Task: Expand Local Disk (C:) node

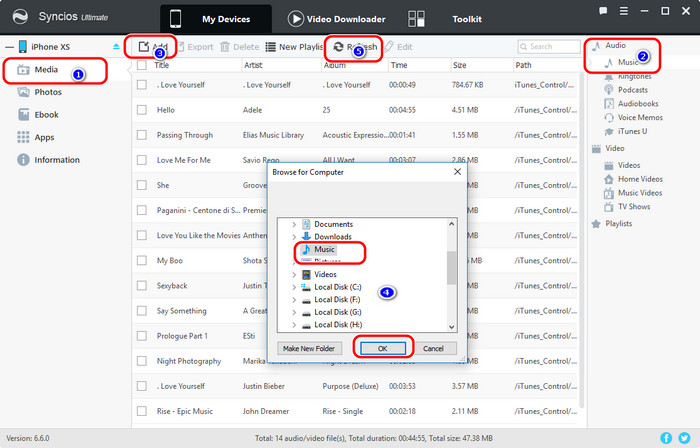Action: [294, 287]
